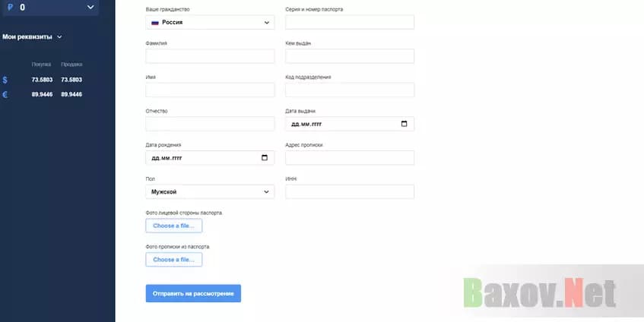Open the Пол gender dropdown
The image size is (644, 322).
[210, 192]
